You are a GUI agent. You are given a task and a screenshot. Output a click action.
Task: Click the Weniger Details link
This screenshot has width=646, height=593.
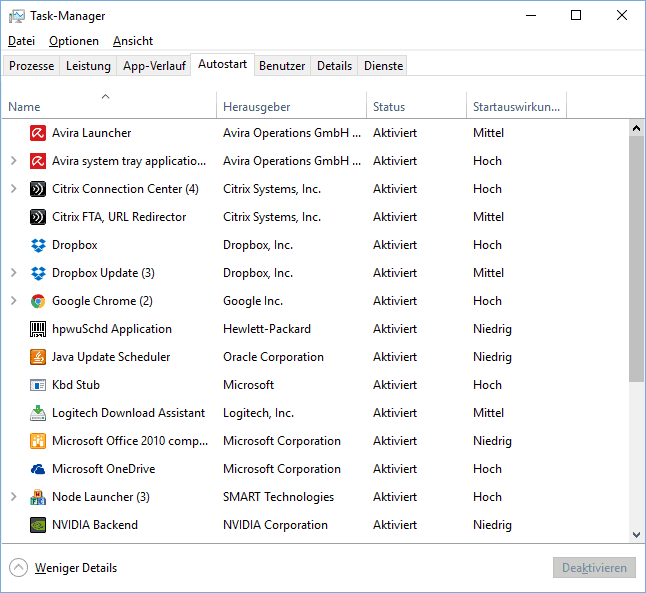coord(76,568)
